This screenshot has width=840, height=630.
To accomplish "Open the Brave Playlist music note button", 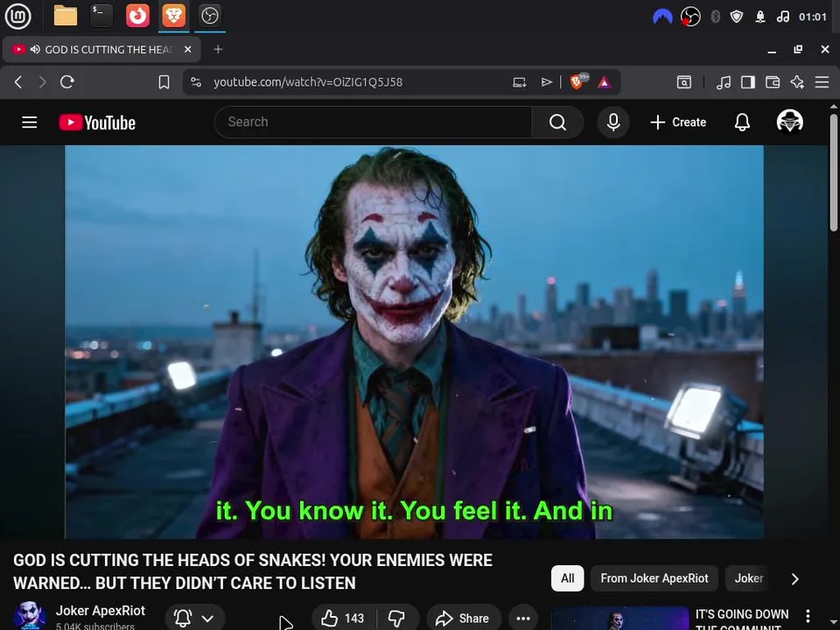I will pyautogui.click(x=724, y=82).
